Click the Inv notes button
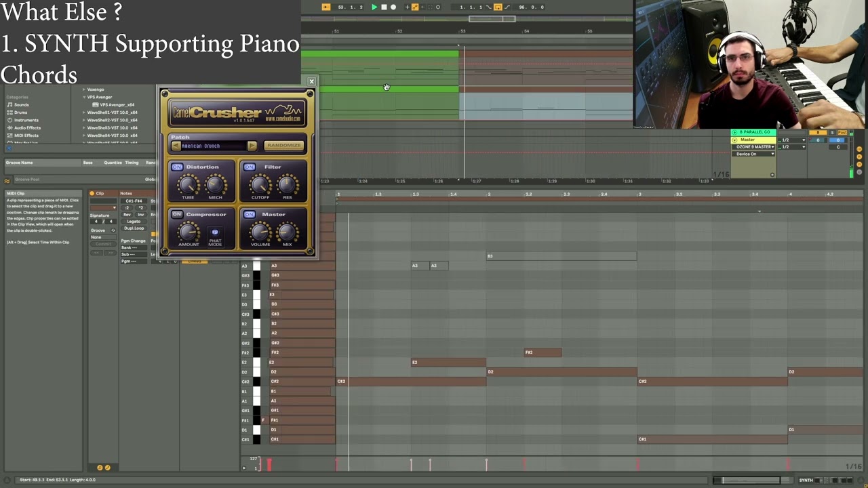 (140, 214)
